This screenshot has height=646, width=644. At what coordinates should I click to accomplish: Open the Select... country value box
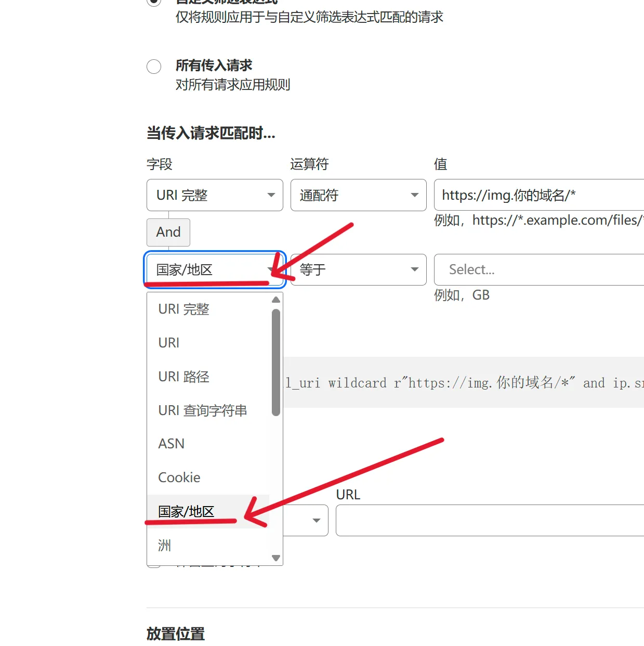click(x=538, y=269)
